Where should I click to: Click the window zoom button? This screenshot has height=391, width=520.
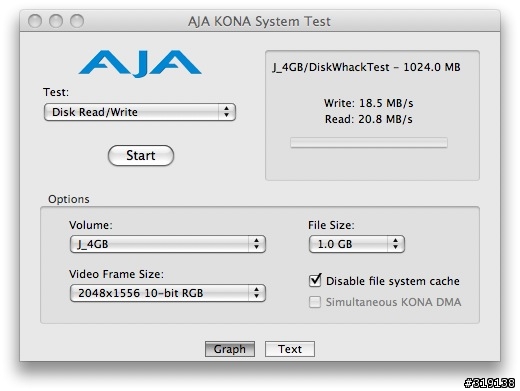click(x=77, y=21)
